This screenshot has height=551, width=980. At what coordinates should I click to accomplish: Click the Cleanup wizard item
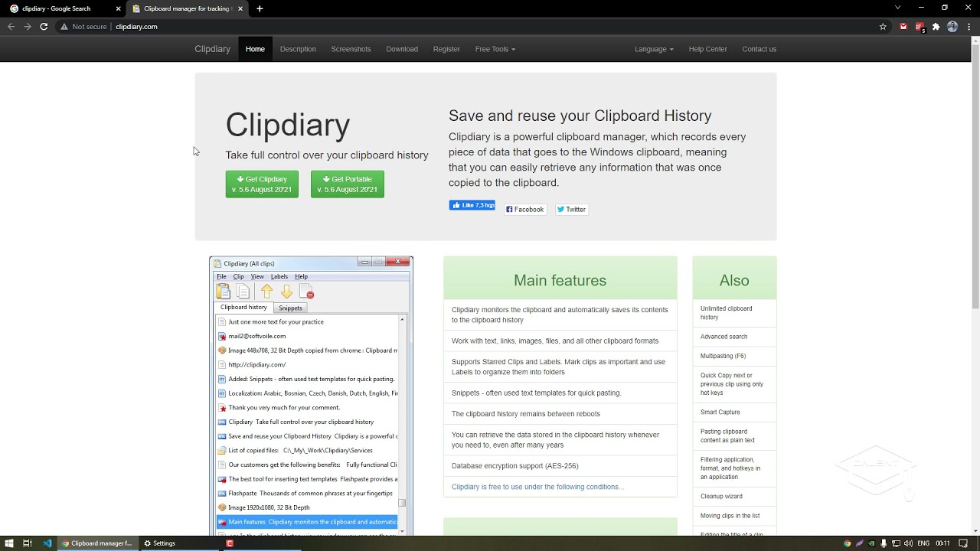click(x=734, y=496)
